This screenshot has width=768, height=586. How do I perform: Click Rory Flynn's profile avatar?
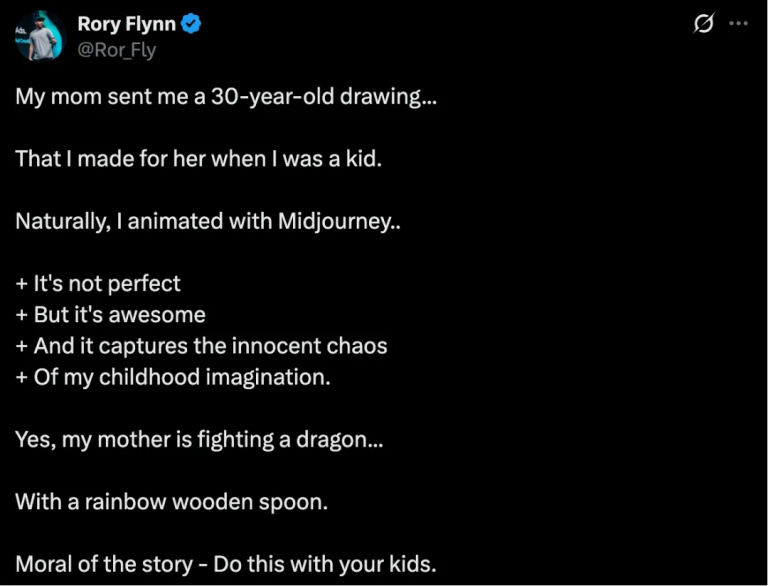coord(38,35)
